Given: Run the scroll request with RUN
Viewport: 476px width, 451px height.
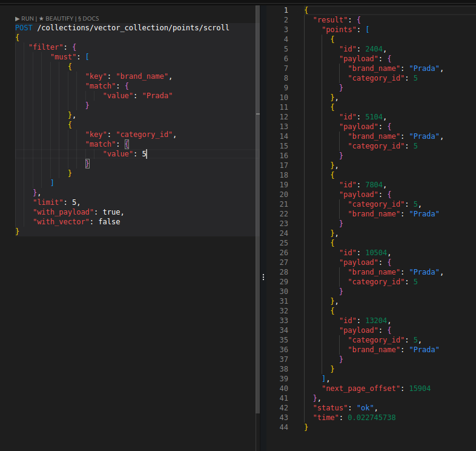Looking at the screenshot, I should pyautogui.click(x=24, y=19).
